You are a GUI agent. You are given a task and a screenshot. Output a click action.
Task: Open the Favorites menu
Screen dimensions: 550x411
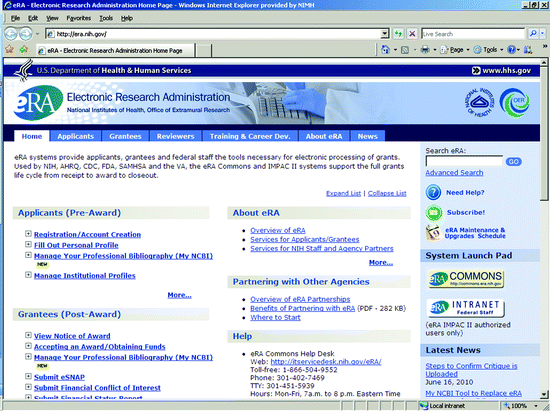pyautogui.click(x=79, y=18)
